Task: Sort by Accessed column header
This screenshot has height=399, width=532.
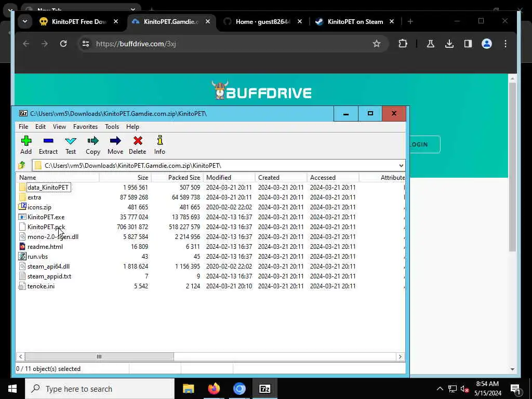Action: [333, 178]
